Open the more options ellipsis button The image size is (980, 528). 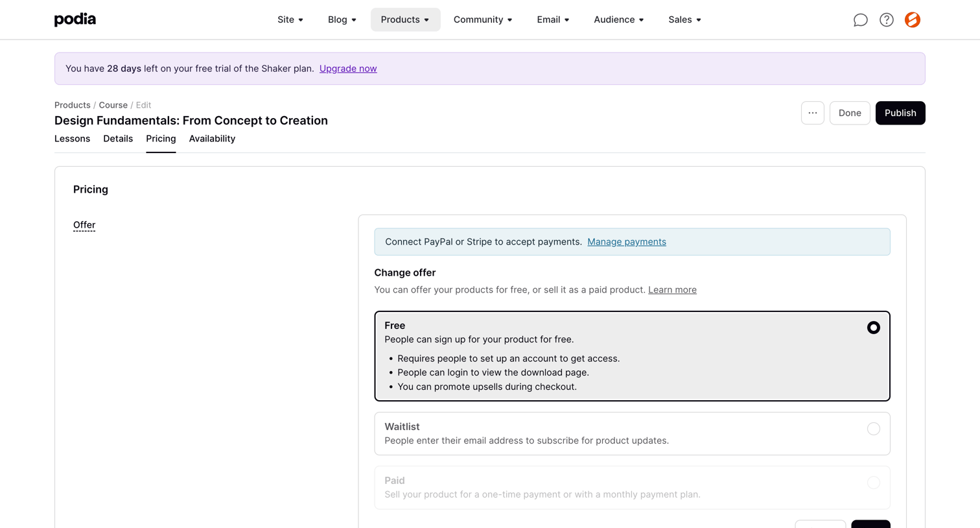[813, 113]
